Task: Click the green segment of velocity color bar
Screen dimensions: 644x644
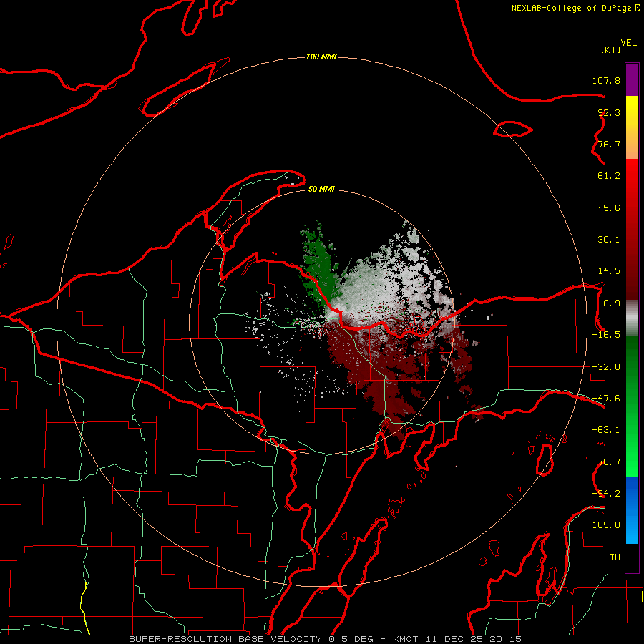Action: (632, 406)
